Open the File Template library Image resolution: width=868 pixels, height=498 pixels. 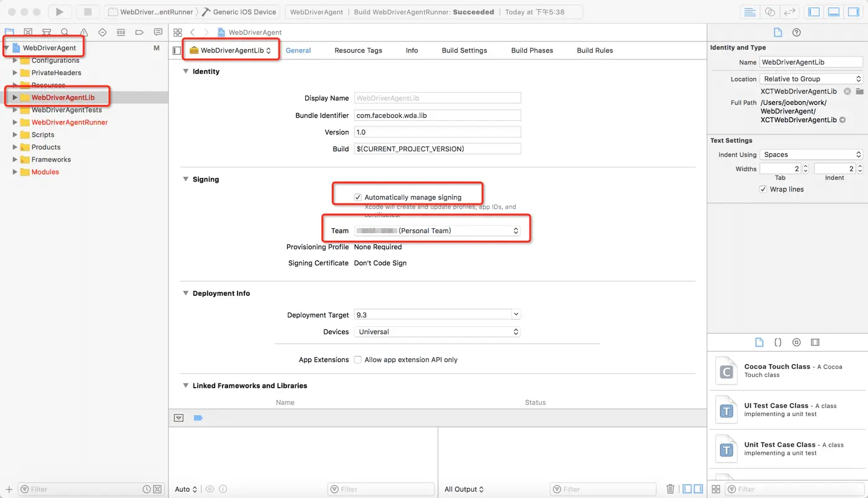759,342
